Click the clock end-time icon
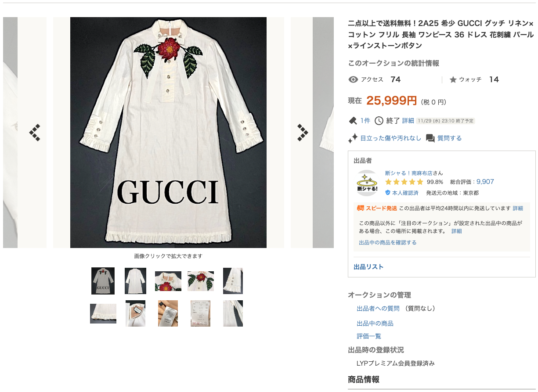The width and height of the screenshot is (538, 392). pos(379,121)
